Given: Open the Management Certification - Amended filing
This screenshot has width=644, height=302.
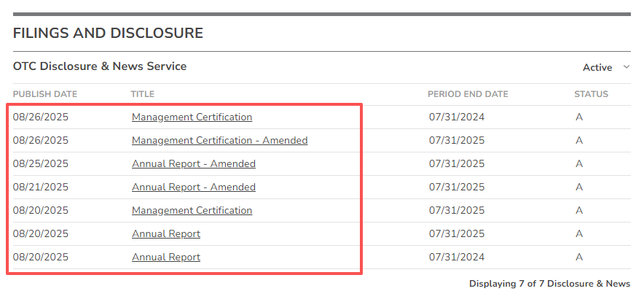Looking at the screenshot, I should point(219,140).
